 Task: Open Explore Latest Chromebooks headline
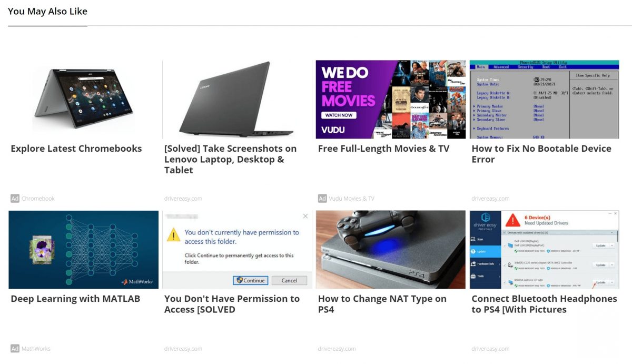click(x=76, y=149)
